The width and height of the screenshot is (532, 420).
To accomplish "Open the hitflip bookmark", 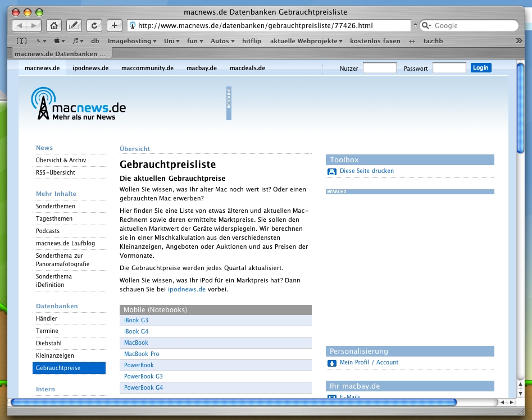I will coord(252,41).
